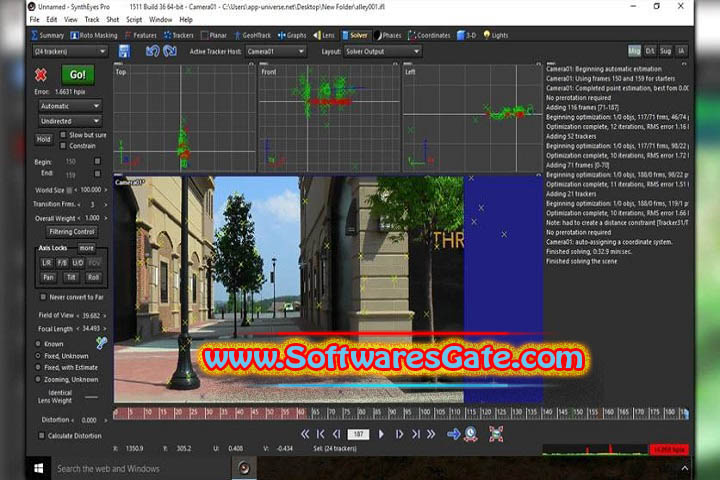
Task: Click the green Go! solve button
Action: tap(78, 74)
